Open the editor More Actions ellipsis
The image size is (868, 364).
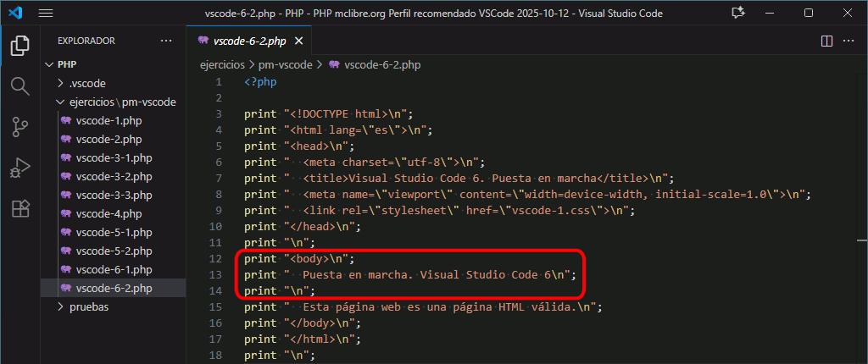pos(850,41)
